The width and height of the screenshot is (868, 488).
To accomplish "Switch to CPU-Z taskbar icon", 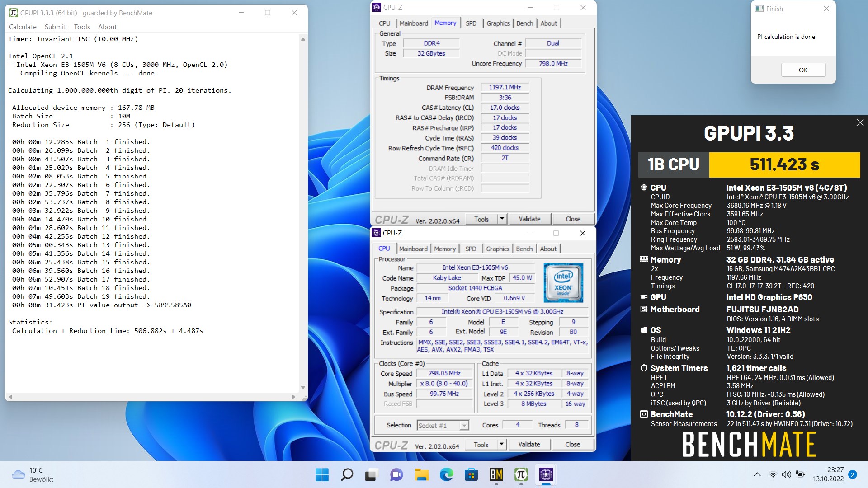I will pos(546,474).
